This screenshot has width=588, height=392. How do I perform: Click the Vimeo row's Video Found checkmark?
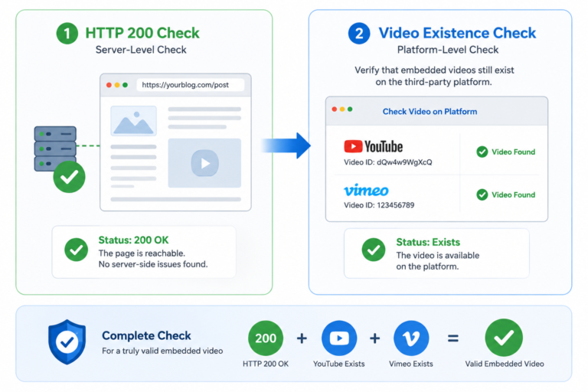click(482, 194)
